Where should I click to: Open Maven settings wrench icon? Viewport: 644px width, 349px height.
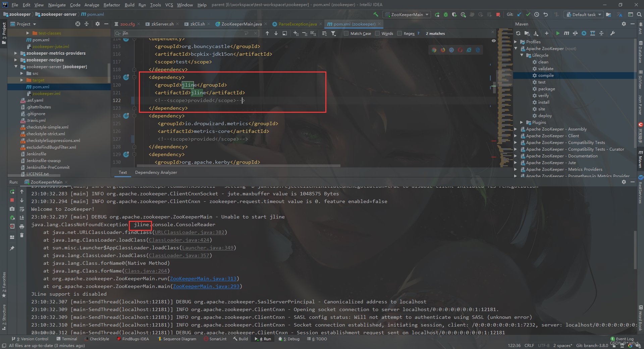click(x=612, y=33)
